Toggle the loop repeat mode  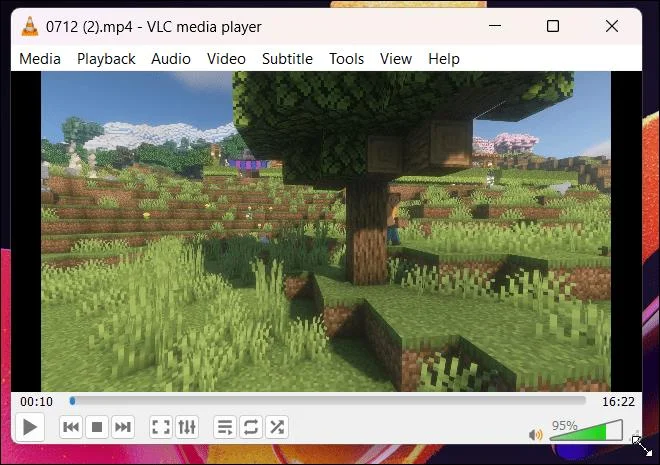[x=251, y=427]
